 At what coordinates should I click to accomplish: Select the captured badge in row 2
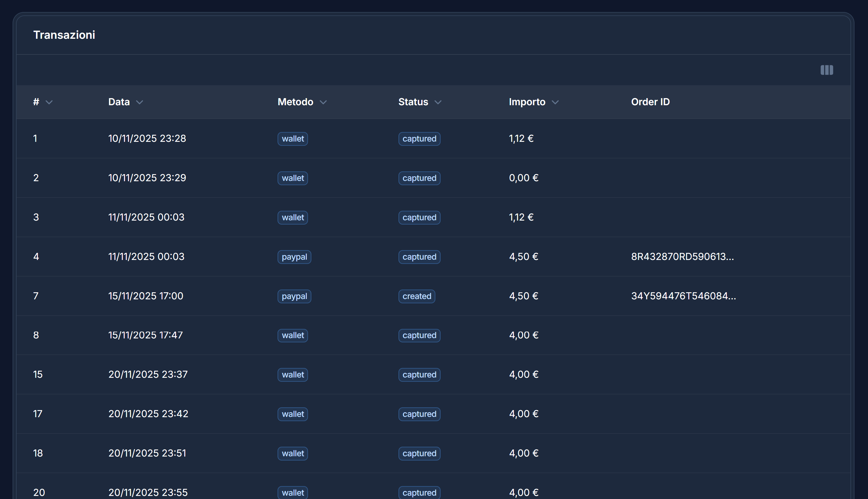point(419,178)
